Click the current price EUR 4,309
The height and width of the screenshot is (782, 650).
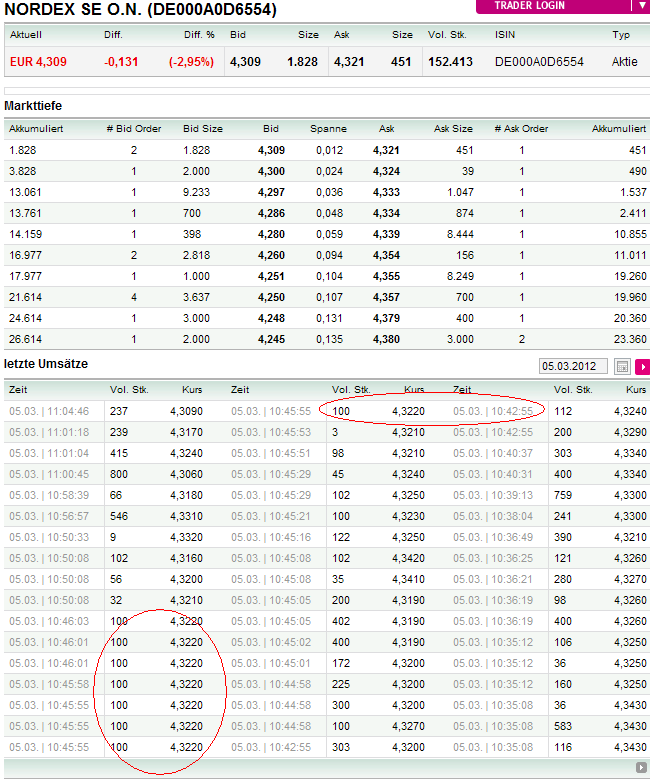tap(38, 62)
